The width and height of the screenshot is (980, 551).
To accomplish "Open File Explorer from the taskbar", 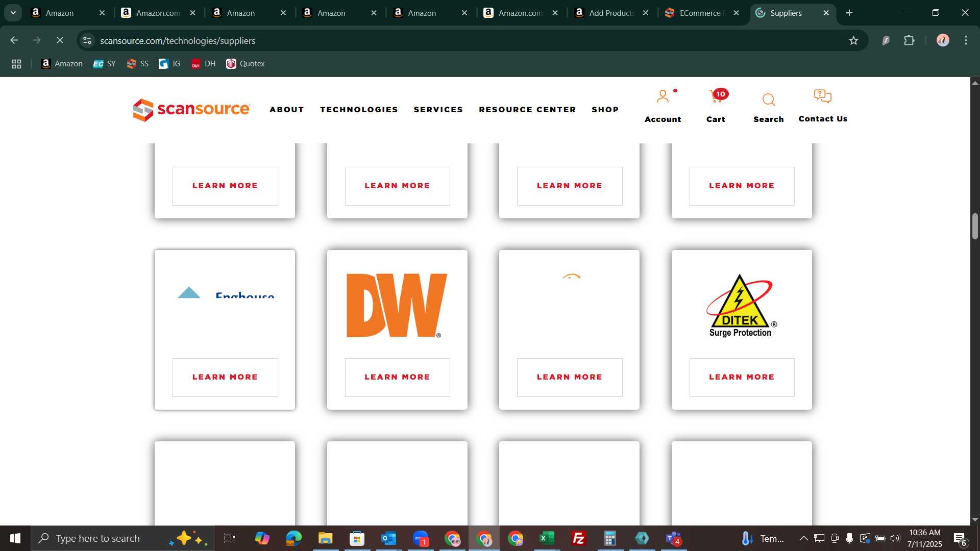I will click(326, 538).
